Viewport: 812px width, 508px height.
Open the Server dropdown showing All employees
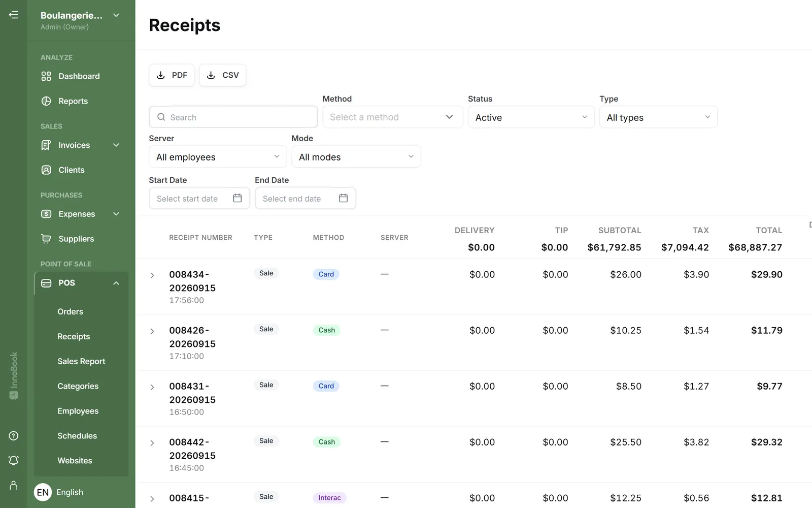coord(218,157)
